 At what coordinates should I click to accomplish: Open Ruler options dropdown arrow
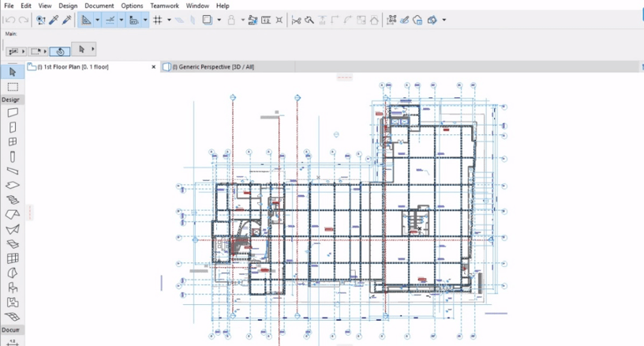(x=145, y=20)
